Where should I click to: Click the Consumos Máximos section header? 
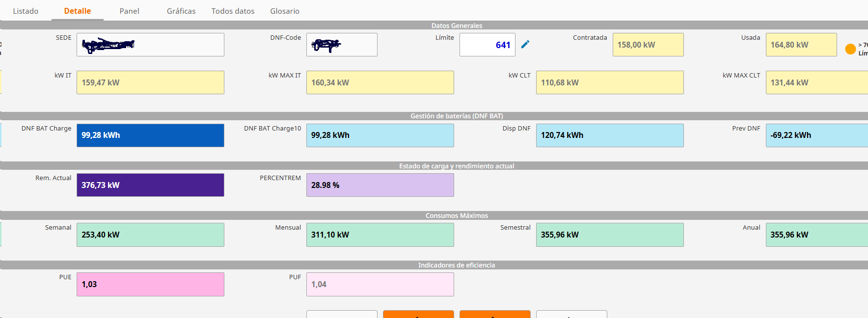(x=457, y=215)
